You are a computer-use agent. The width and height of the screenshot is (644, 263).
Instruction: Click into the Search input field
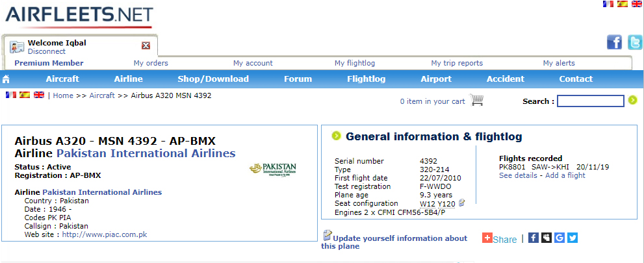click(591, 101)
